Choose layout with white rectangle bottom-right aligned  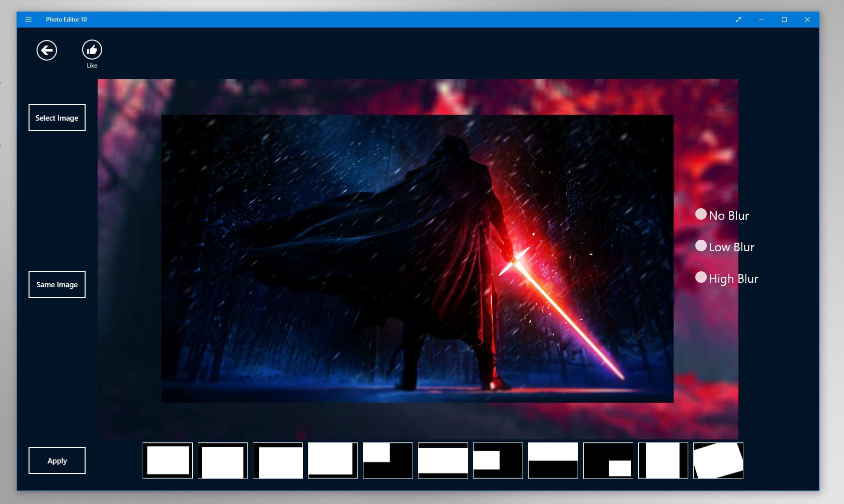[278, 460]
